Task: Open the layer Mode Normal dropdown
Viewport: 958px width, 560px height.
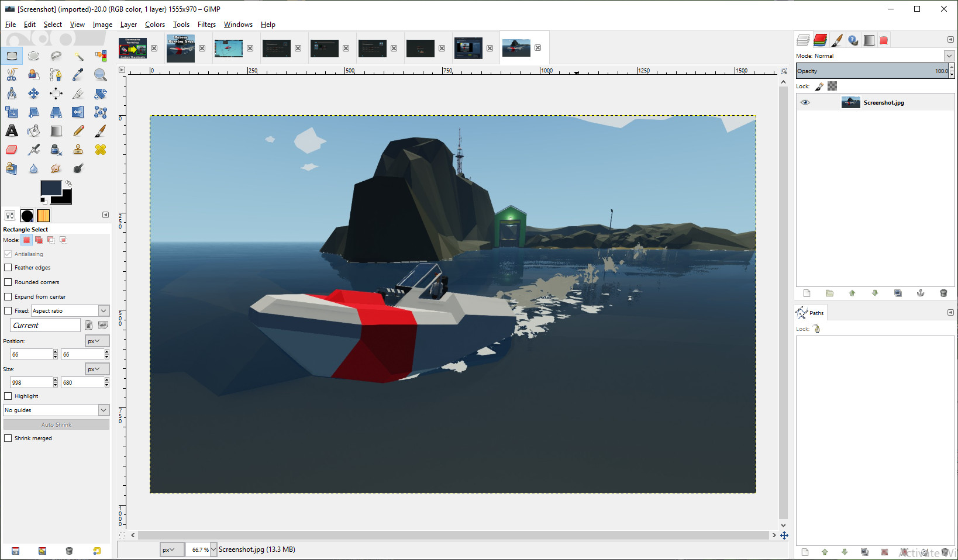Action: pos(875,56)
